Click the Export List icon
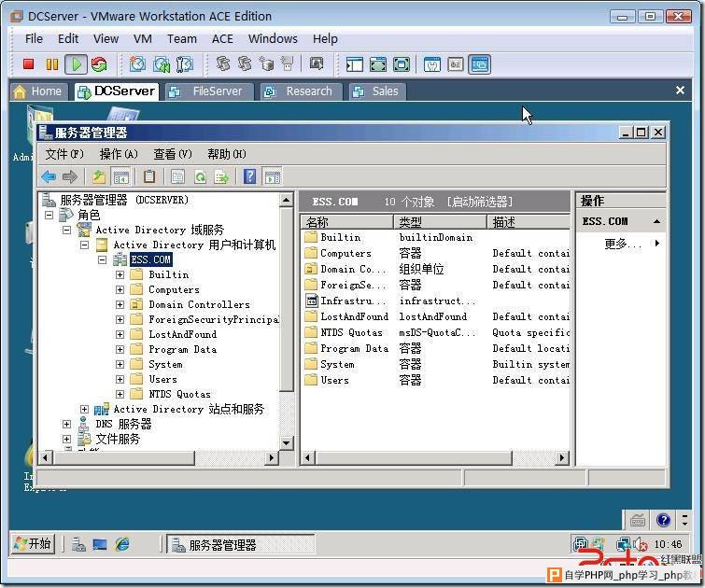The height and width of the screenshot is (588, 705). (221, 177)
